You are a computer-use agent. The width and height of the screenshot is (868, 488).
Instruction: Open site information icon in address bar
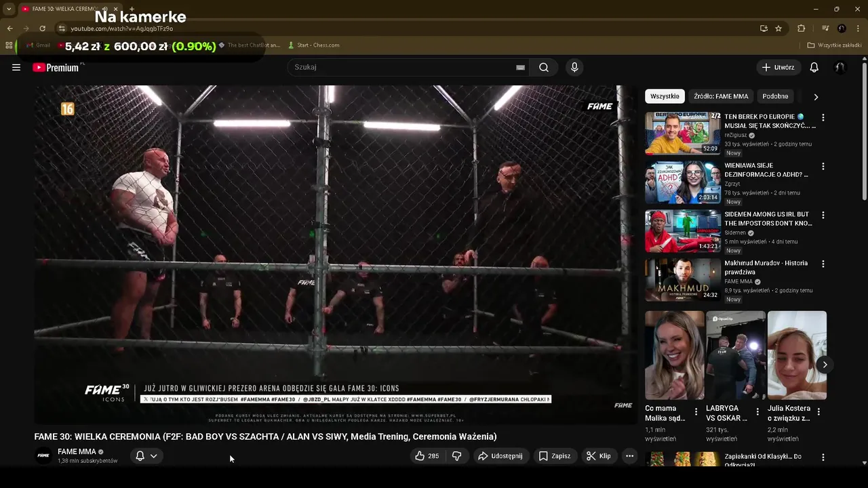[x=62, y=28]
